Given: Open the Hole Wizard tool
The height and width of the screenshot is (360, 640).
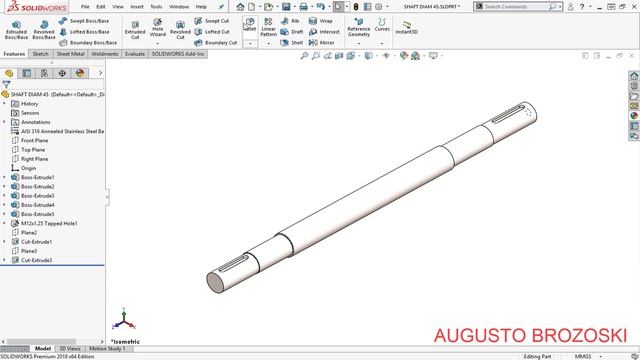Looking at the screenshot, I should click(158, 27).
